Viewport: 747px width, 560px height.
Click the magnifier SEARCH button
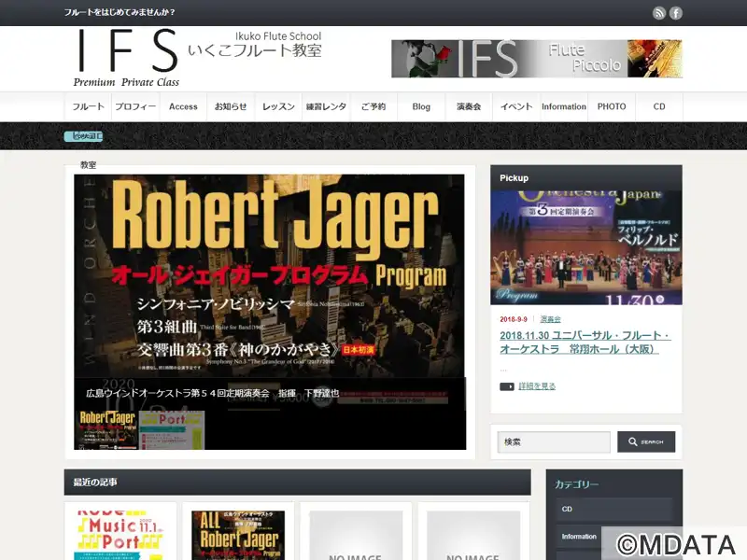coord(646,441)
